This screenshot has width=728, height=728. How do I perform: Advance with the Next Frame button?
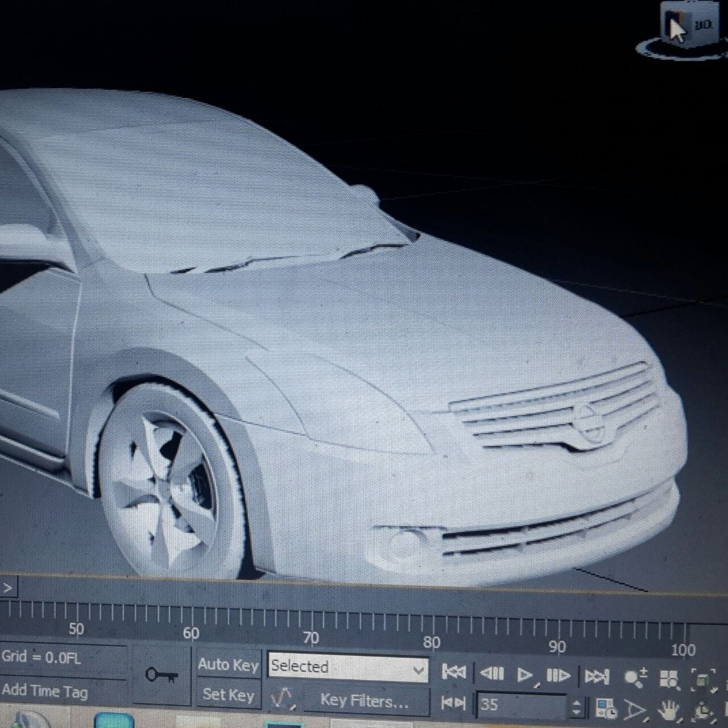pyautogui.click(x=558, y=676)
